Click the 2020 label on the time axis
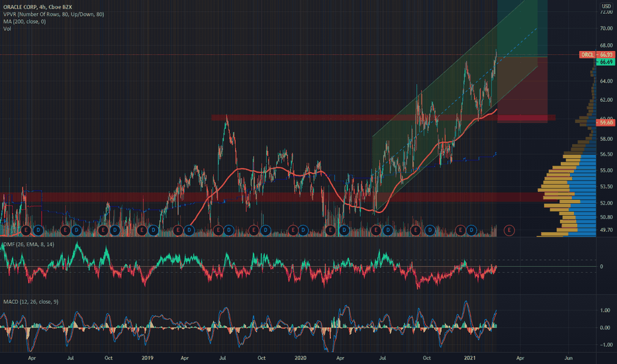This screenshot has height=364, width=617. tap(301, 358)
